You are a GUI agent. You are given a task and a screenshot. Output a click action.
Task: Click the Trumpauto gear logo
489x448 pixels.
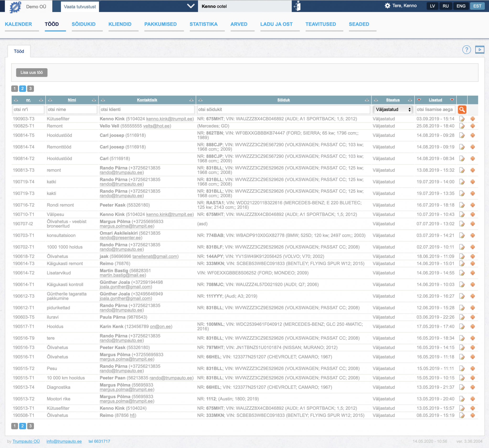pyautogui.click(x=15, y=6)
